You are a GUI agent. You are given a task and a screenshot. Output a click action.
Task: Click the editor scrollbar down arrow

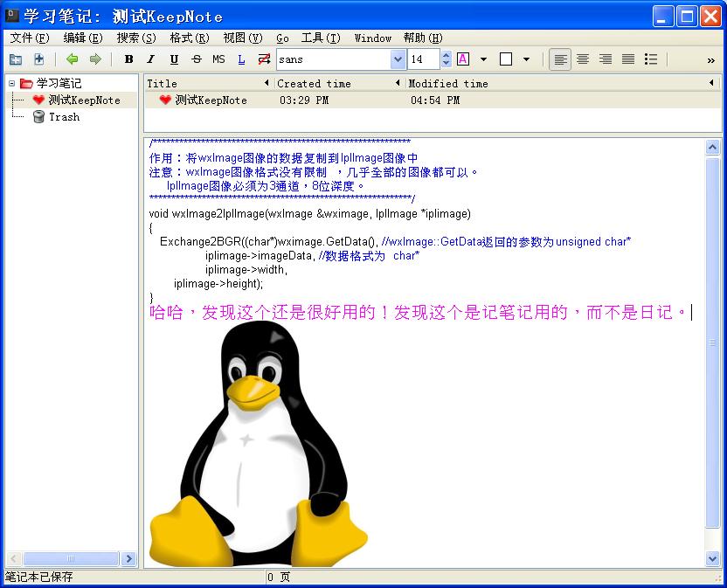click(713, 559)
